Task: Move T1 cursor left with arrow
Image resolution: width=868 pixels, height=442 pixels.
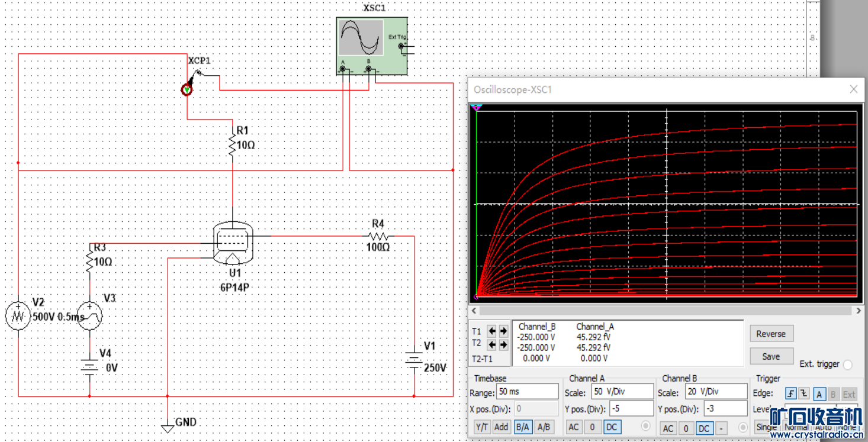Action: click(x=491, y=331)
